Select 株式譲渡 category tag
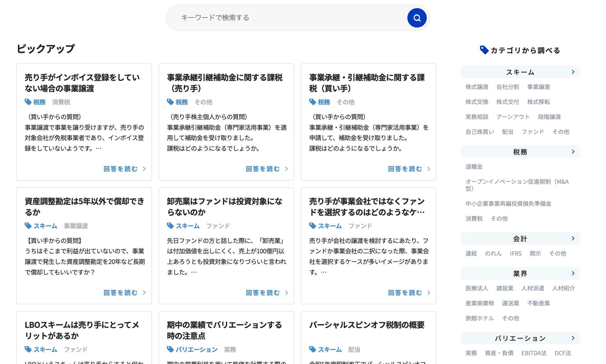Screen dimensions: 606x364 477,87
